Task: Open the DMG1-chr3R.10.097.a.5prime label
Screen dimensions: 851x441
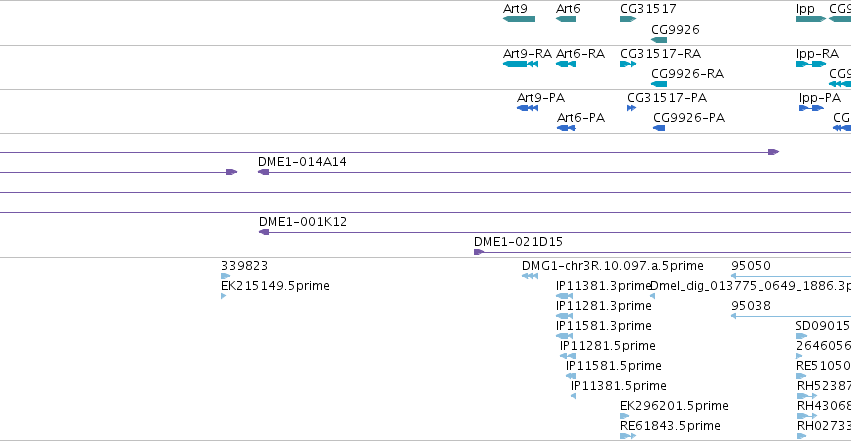Action: (613, 266)
